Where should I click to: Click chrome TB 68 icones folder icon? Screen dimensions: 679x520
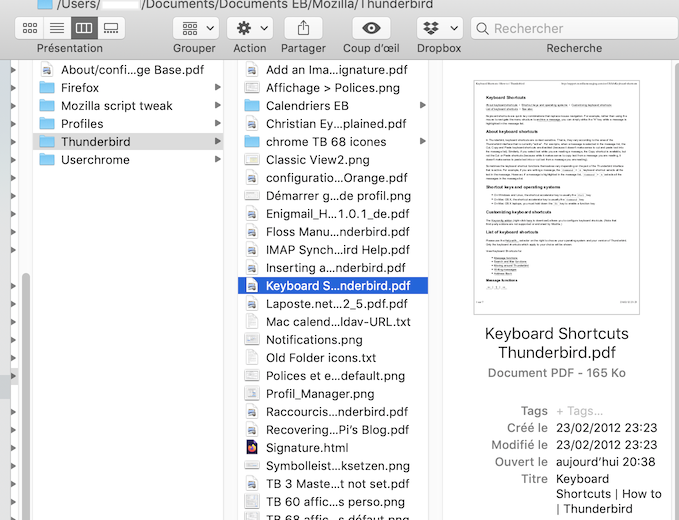(x=252, y=142)
